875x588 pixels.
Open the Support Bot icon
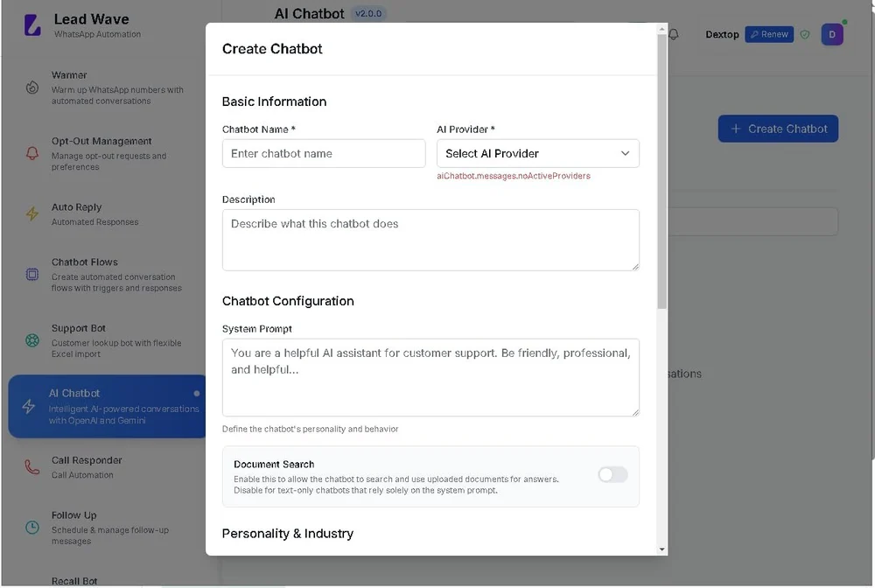(32, 341)
